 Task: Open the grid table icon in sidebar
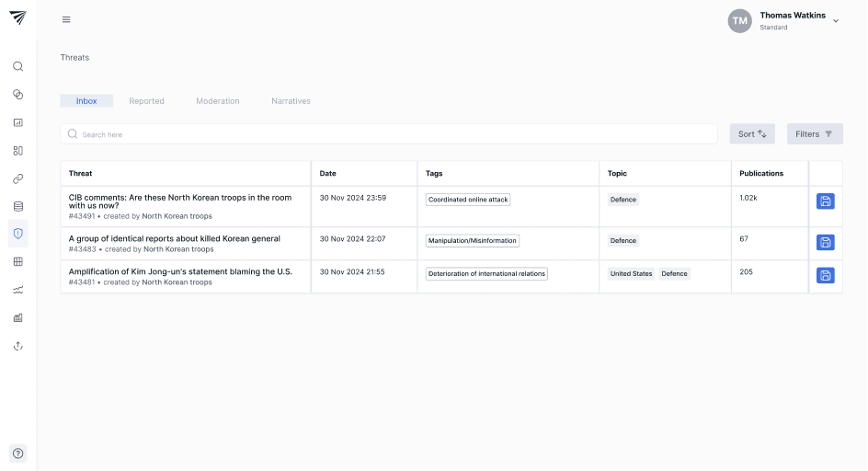pos(17,261)
